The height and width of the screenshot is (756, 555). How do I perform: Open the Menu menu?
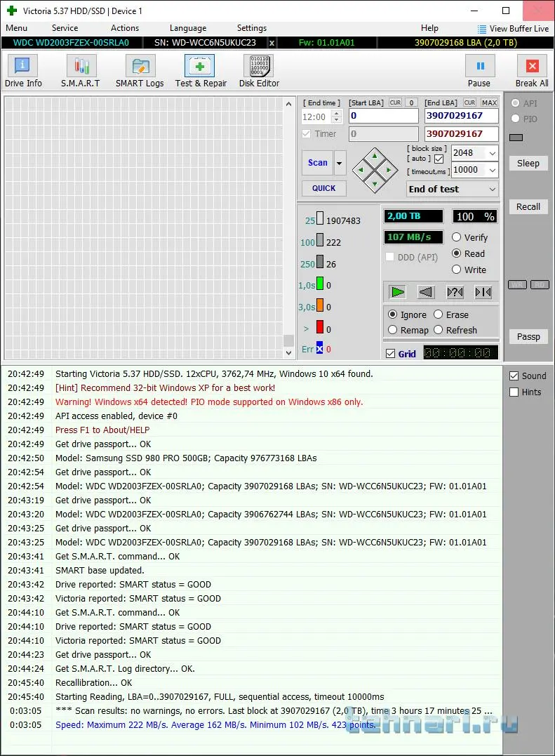(16, 28)
